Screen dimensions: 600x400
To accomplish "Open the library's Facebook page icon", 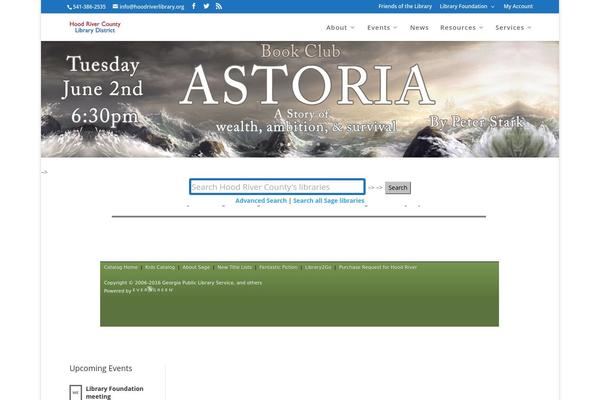I will pos(194,6).
